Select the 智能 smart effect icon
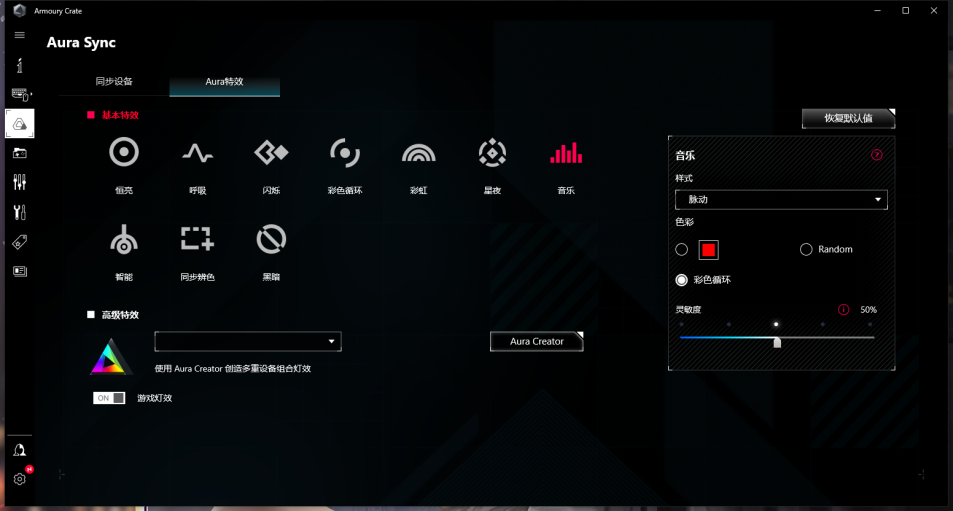Image resolution: width=953 pixels, height=511 pixels. (124, 239)
